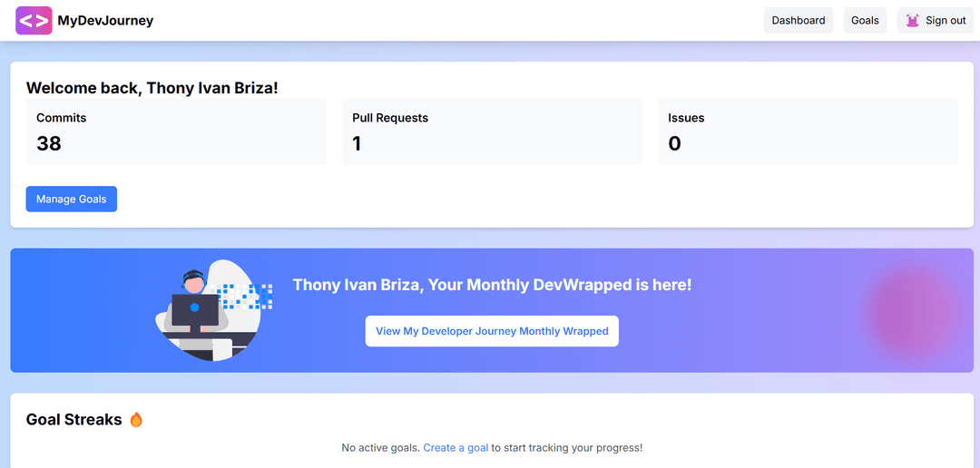980x468 pixels.
Task: Sign out of the account
Action: tap(935, 21)
